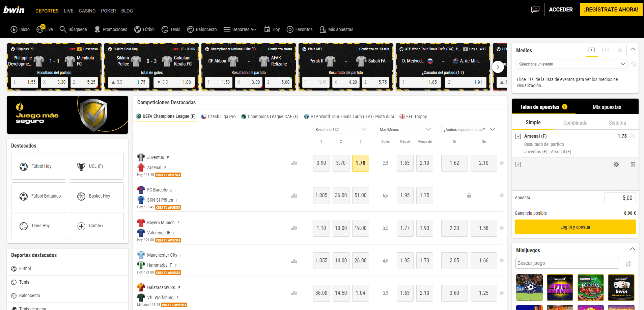Open Tenis in top navigation

(171, 29)
